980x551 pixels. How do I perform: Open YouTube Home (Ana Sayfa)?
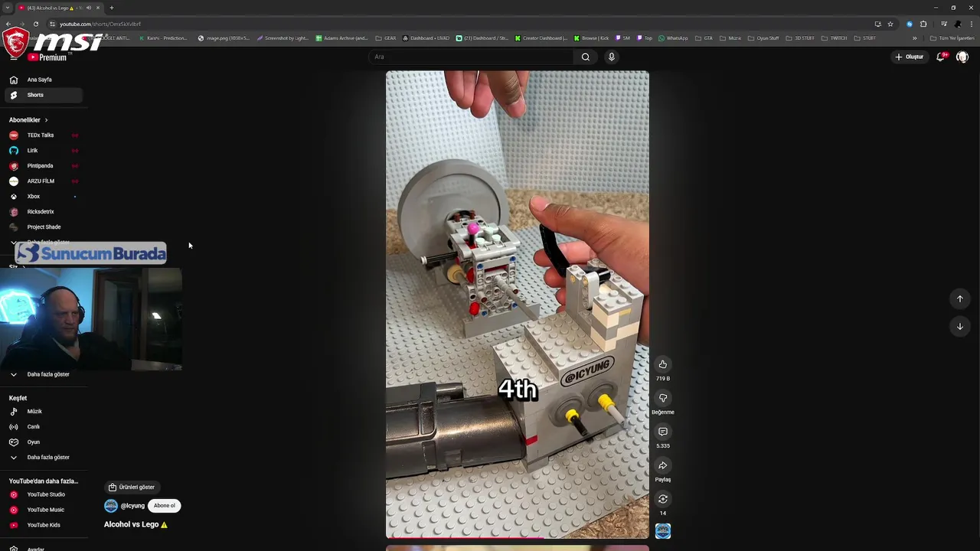[42, 80]
